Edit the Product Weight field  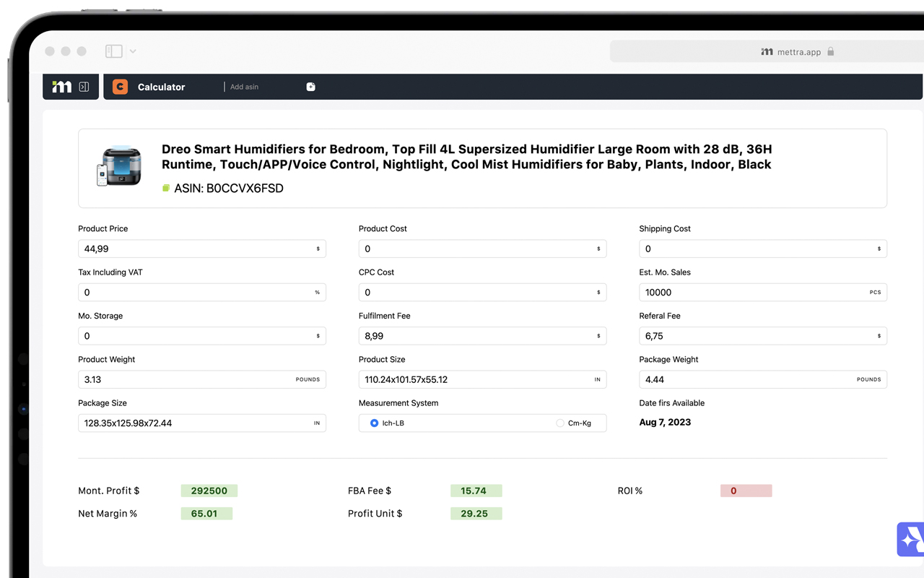[x=202, y=379]
